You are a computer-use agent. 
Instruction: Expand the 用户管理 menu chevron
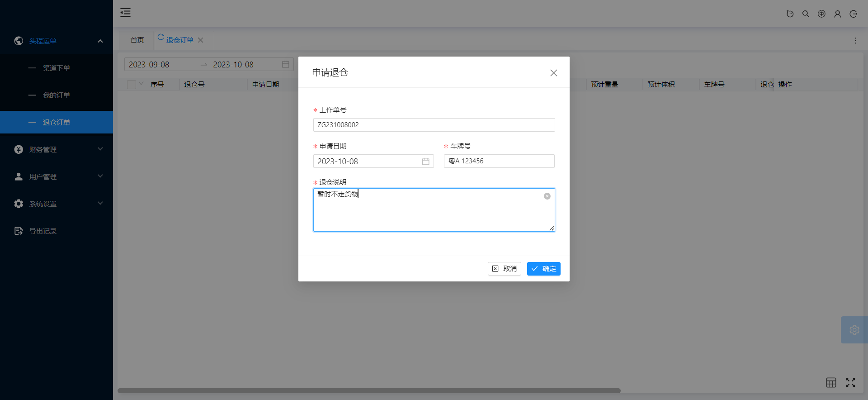tap(100, 176)
